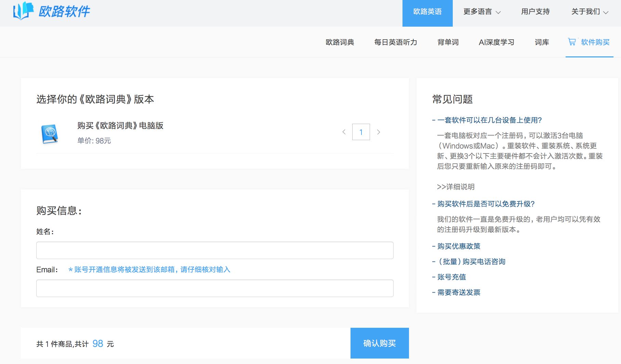The image size is (621, 364).
Task: Open the >>详细说明 link
Action: click(x=455, y=187)
